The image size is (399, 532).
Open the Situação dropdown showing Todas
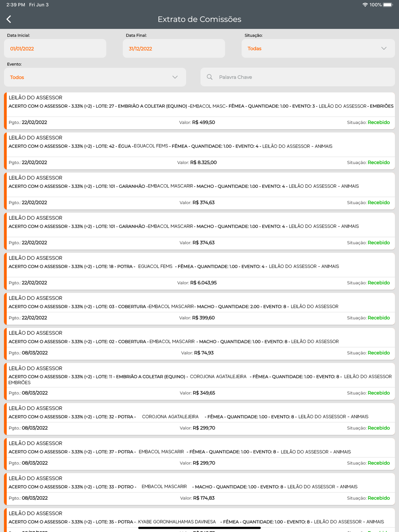(x=318, y=48)
